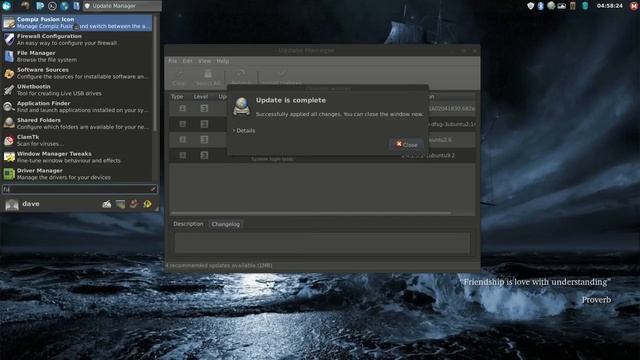Click the red icon next to the yellow one beside dave

click(x=134, y=204)
